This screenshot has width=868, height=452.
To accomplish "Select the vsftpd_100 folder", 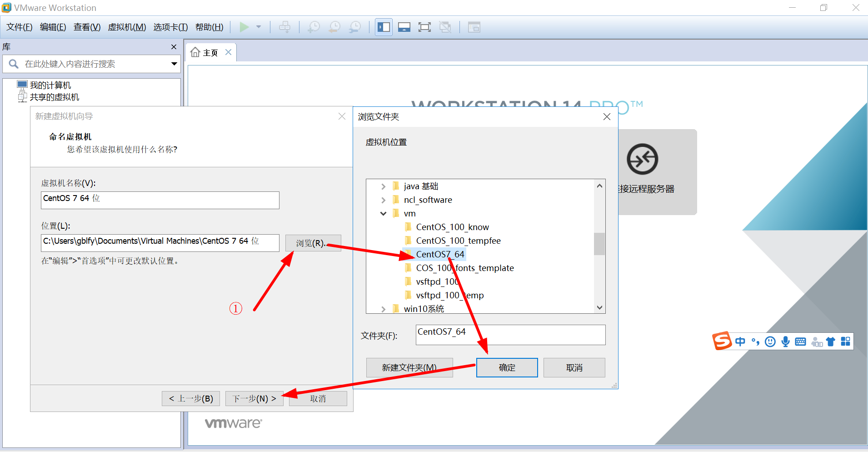I will [x=438, y=282].
